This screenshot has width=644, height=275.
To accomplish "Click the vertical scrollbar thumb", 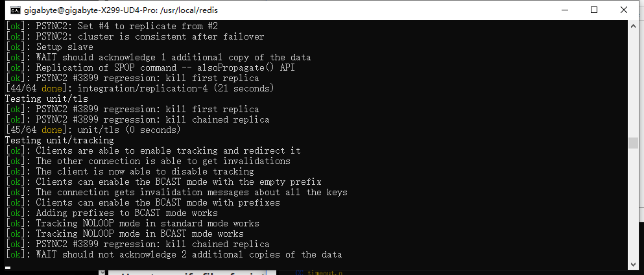I will (633, 143).
